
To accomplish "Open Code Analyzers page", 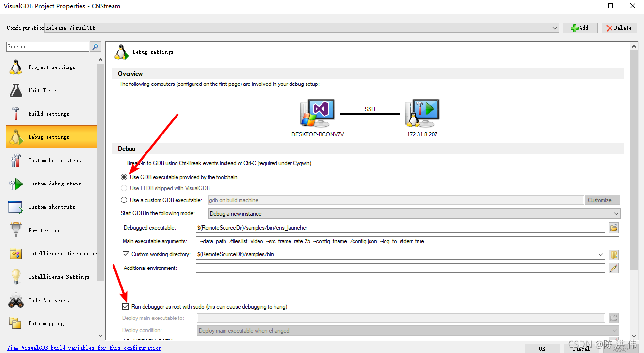I will tap(51, 300).
